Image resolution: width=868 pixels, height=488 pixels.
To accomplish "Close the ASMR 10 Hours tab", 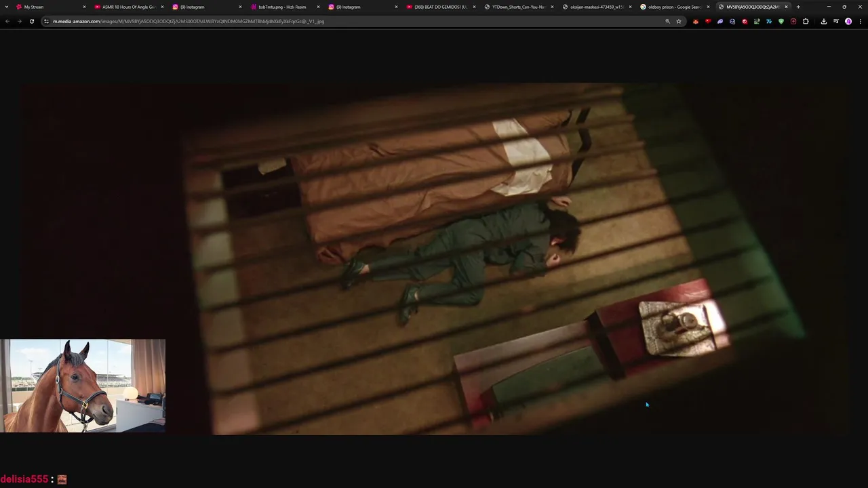I will [x=162, y=7].
